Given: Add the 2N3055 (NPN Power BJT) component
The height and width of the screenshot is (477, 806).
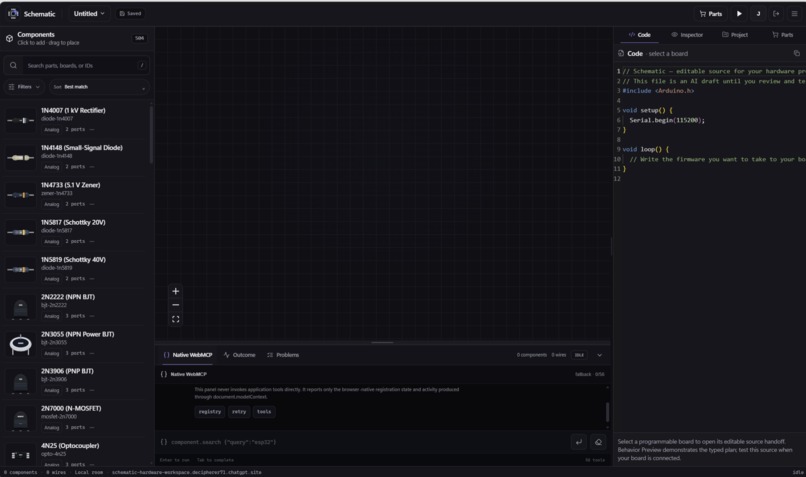Looking at the screenshot, I should point(77,344).
